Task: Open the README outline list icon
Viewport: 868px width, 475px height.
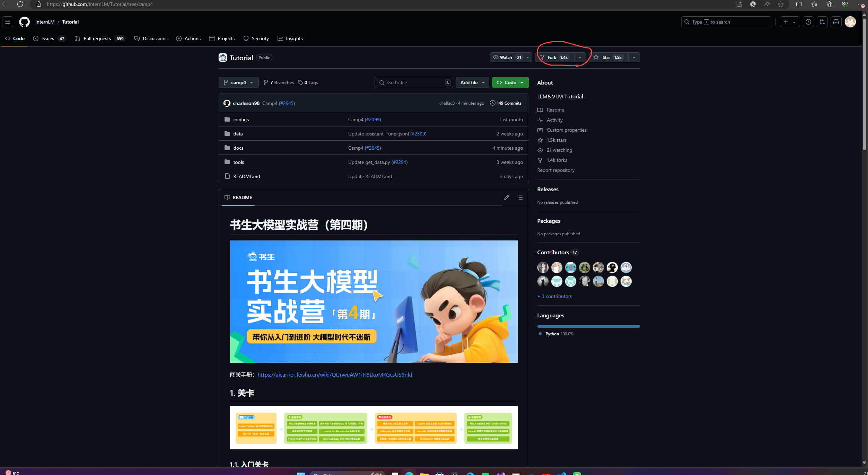Action: (x=520, y=197)
